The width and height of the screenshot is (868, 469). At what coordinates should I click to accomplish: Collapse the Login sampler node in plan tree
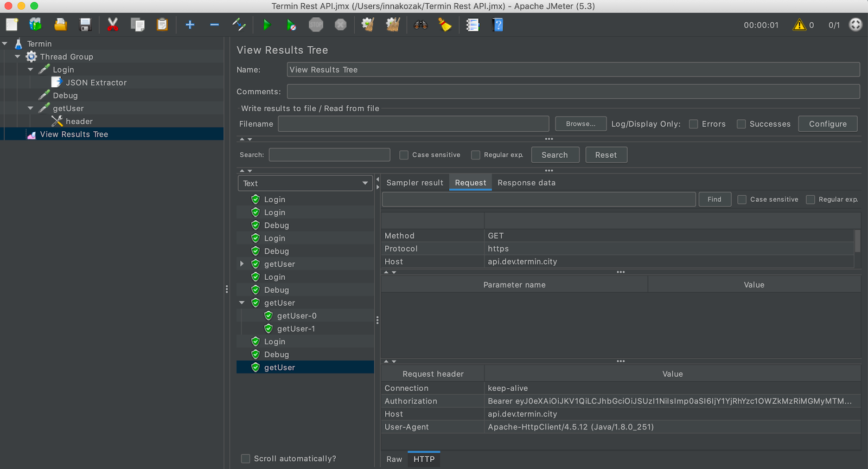click(30, 69)
